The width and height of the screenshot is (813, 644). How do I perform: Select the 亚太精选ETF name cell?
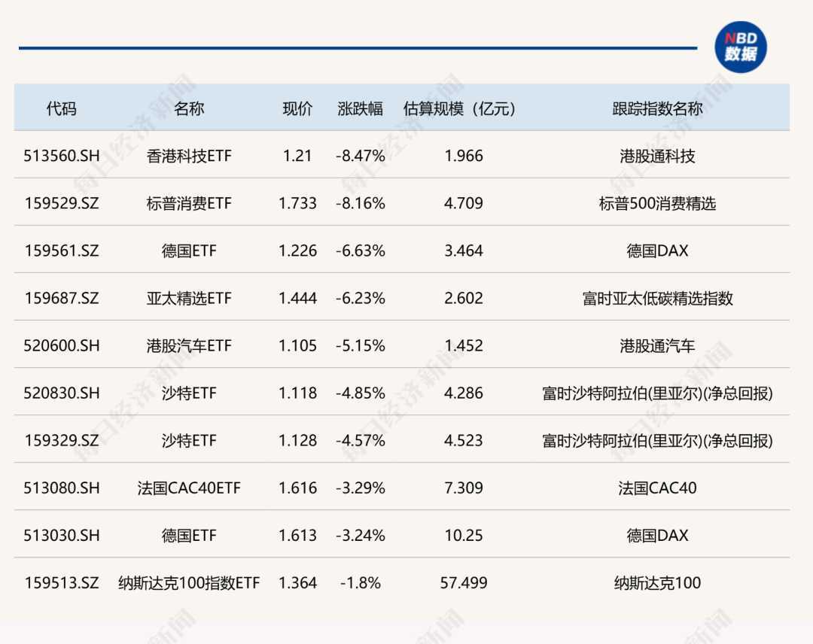pos(189,298)
